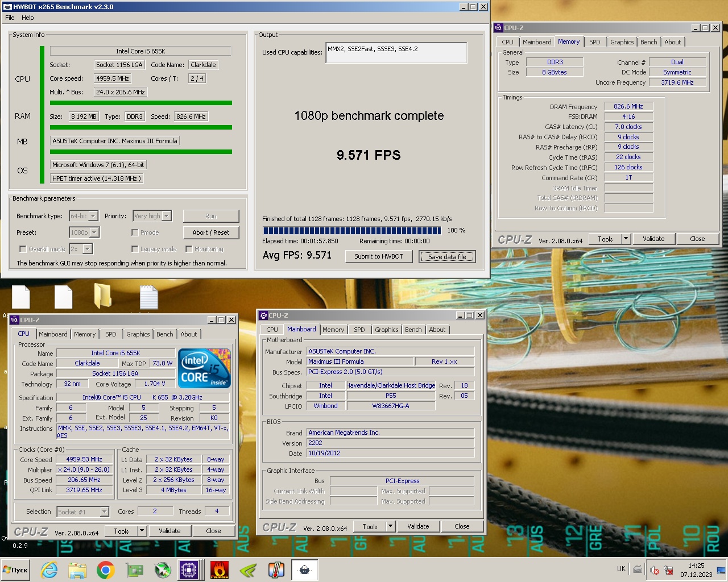
Task: Click the Multiplier x 24.0 value
Action: (x=84, y=469)
